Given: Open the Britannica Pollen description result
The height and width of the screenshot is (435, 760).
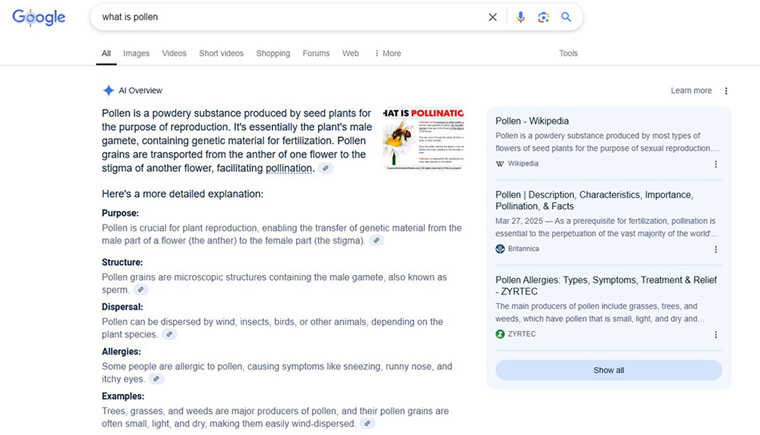Looking at the screenshot, I should pos(594,200).
